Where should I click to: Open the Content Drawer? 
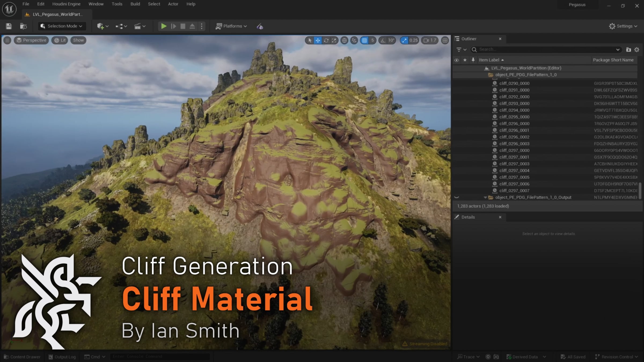click(x=22, y=357)
